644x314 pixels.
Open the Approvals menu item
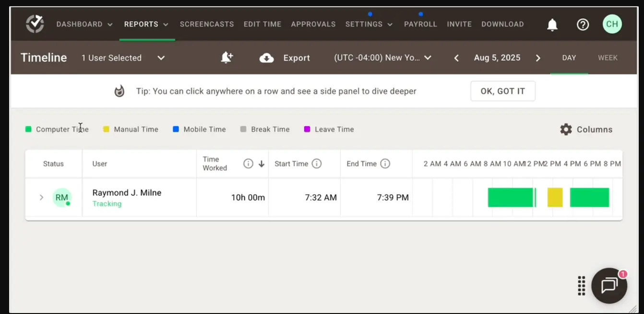313,24
